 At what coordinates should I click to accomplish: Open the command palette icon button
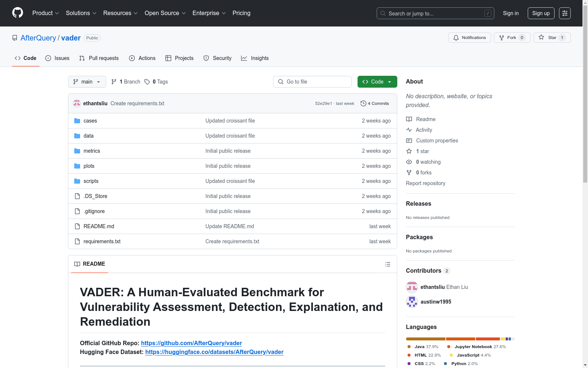point(564,13)
